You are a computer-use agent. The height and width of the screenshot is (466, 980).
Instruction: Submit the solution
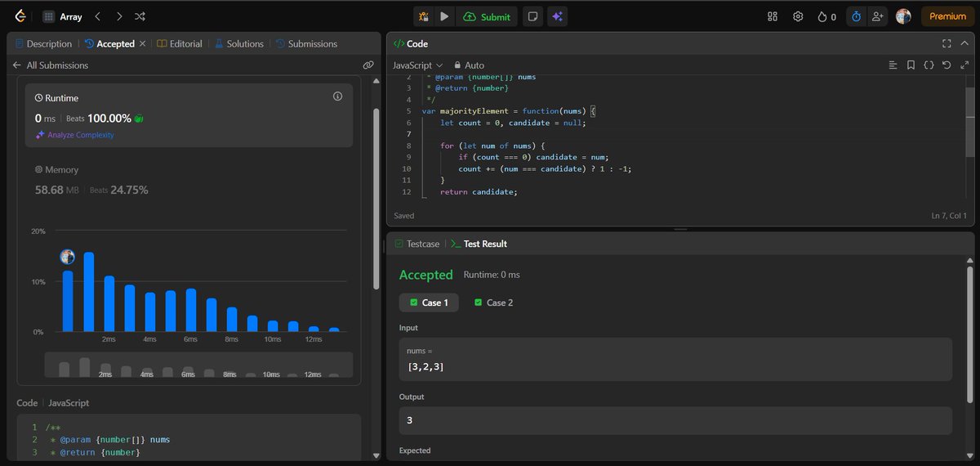[486, 16]
